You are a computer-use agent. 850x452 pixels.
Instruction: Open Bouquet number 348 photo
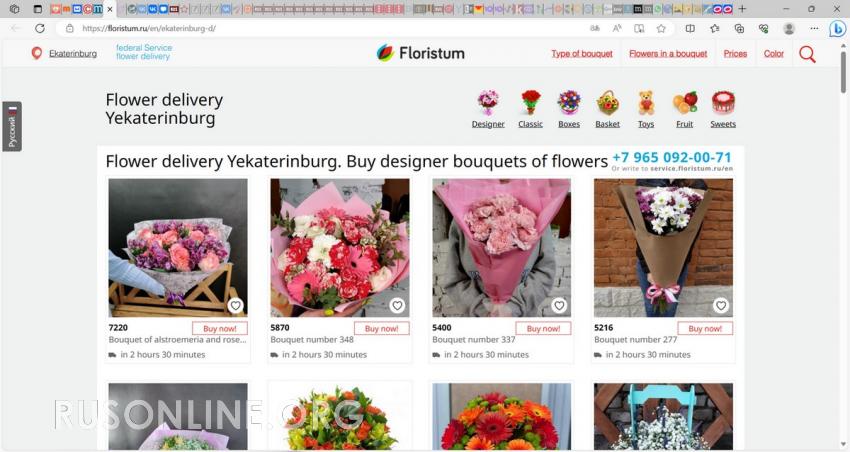point(340,248)
